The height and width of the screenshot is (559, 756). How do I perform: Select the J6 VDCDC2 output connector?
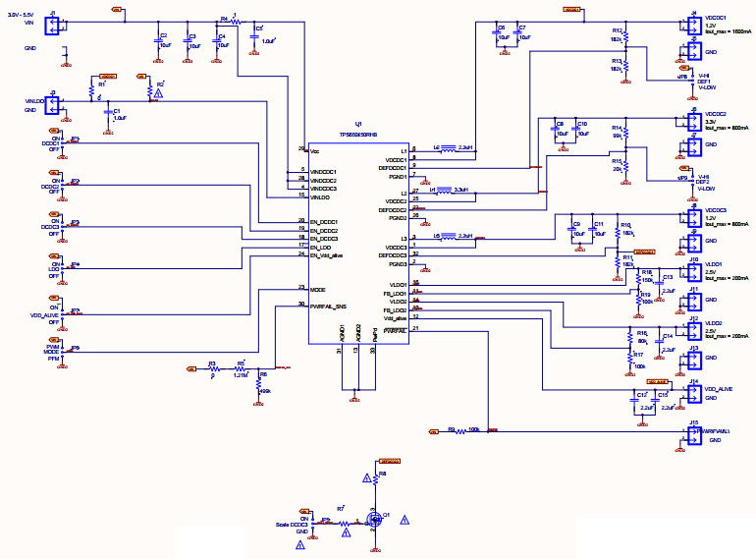click(x=693, y=121)
